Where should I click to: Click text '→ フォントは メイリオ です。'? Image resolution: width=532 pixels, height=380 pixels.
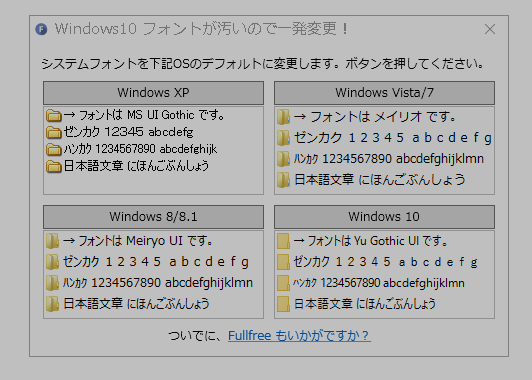pos(375,117)
